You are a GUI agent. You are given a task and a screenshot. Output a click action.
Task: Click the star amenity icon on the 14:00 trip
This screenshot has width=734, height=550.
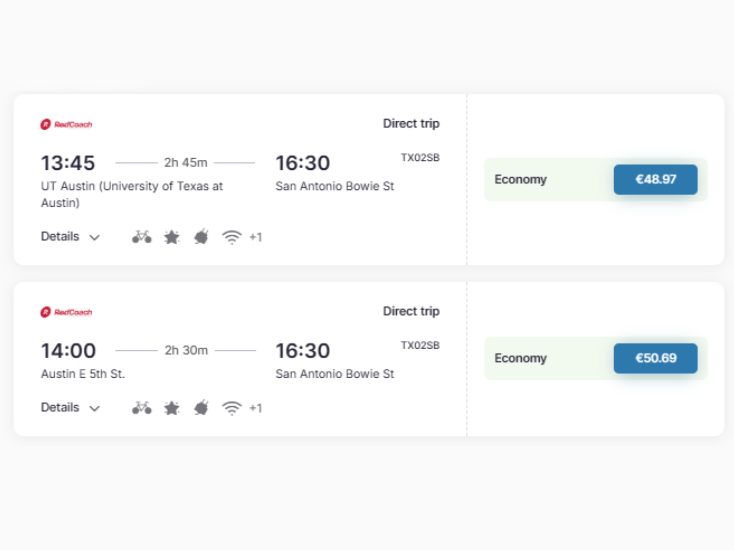pyautogui.click(x=172, y=408)
